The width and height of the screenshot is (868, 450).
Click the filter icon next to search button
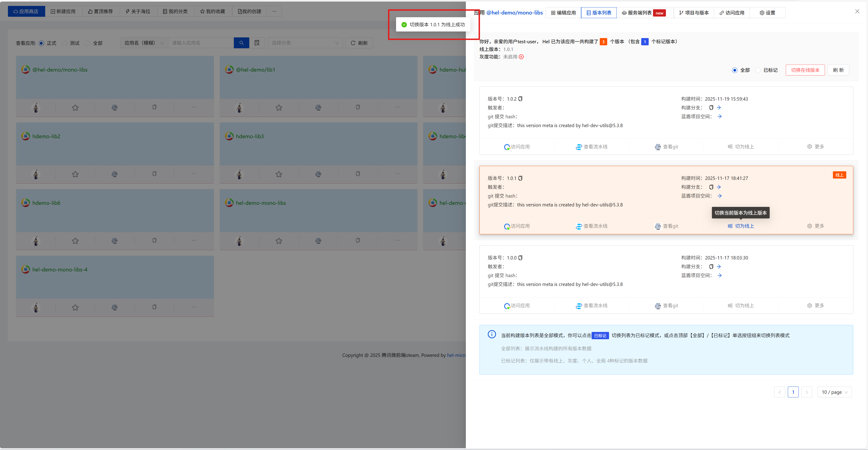(257, 43)
